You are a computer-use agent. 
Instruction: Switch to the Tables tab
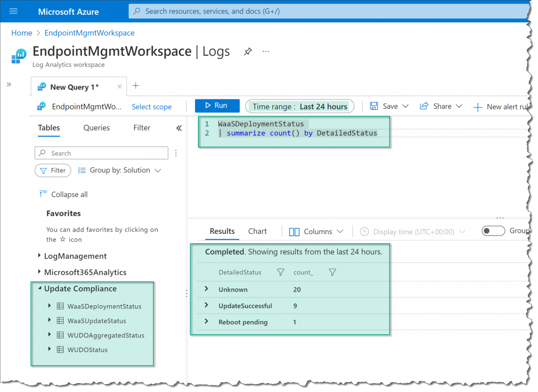click(x=49, y=128)
